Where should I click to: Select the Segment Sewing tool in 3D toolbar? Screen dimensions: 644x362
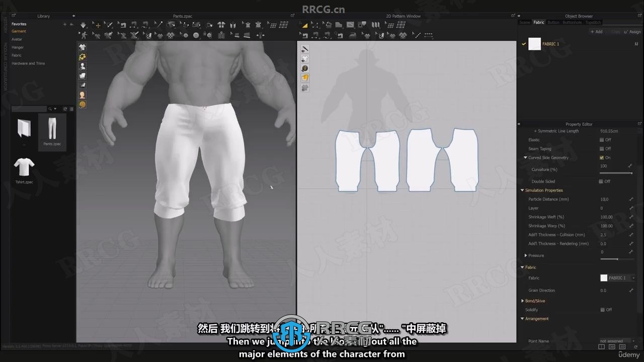point(134,25)
